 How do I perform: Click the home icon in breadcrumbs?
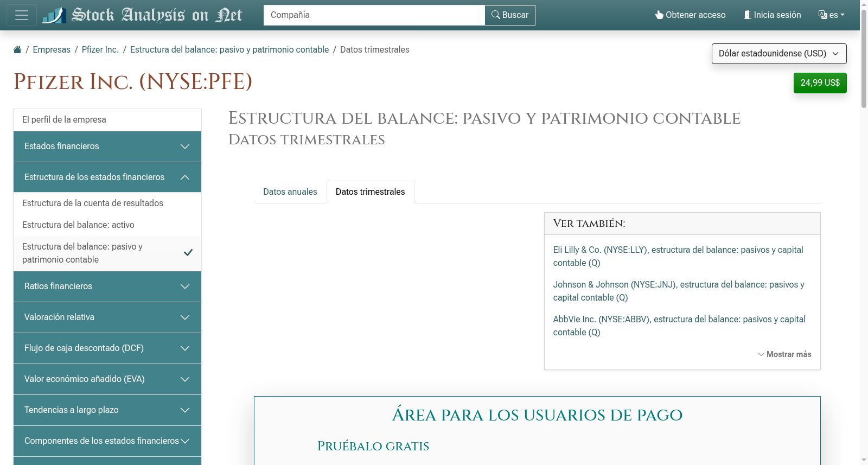coord(17,49)
